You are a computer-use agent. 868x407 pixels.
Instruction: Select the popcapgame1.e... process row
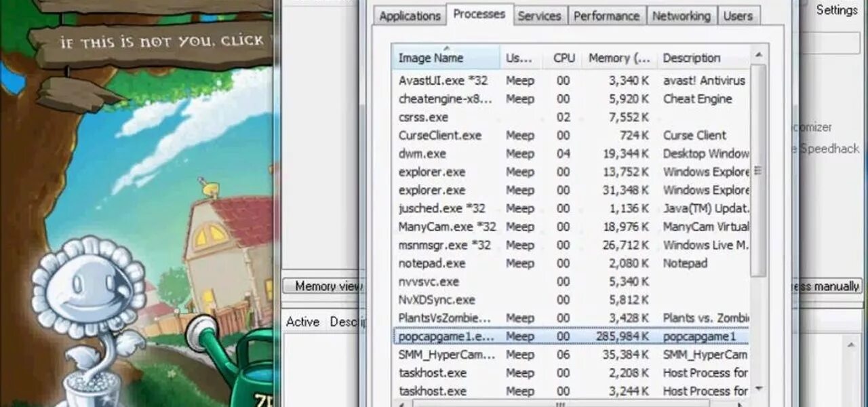[x=571, y=336]
